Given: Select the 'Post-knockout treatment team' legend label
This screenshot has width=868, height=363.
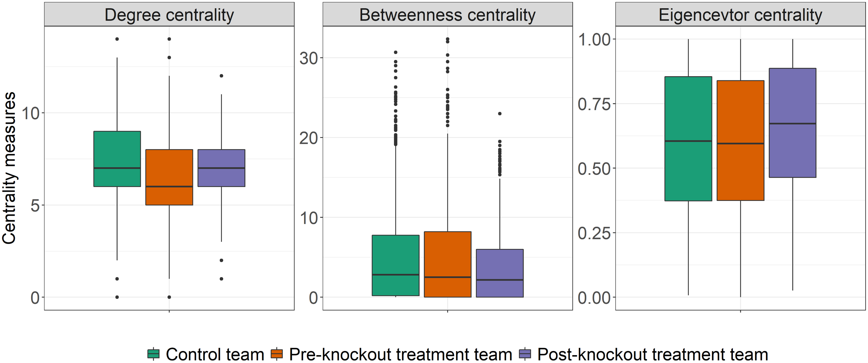Looking at the screenshot, I should coord(652,354).
